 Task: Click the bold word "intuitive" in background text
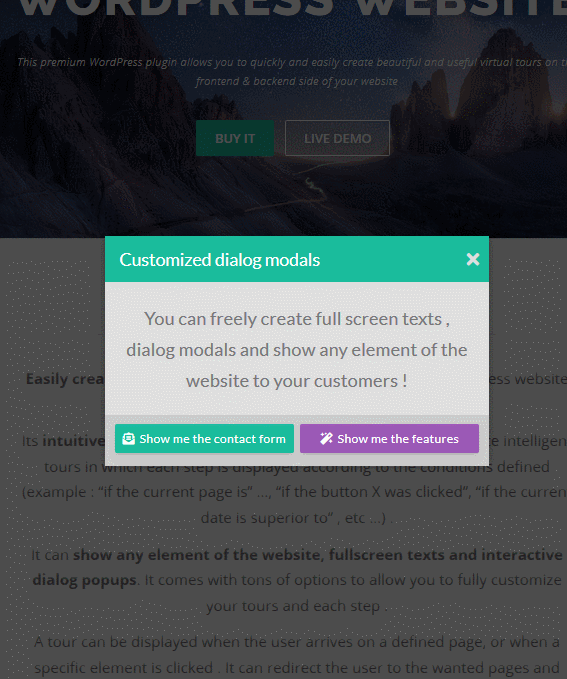74,441
